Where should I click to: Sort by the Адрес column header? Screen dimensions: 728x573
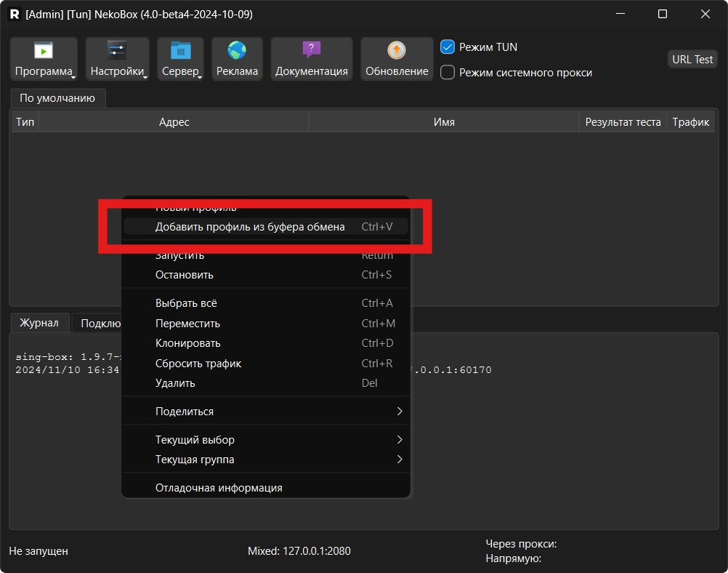click(x=174, y=122)
